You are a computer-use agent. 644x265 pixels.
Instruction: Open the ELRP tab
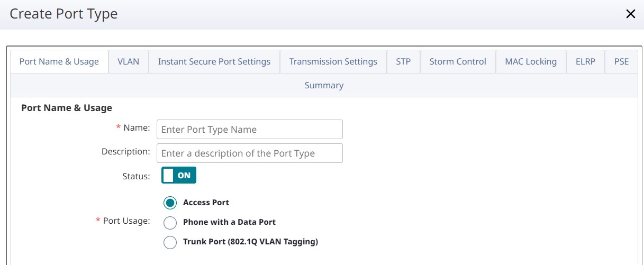point(585,61)
